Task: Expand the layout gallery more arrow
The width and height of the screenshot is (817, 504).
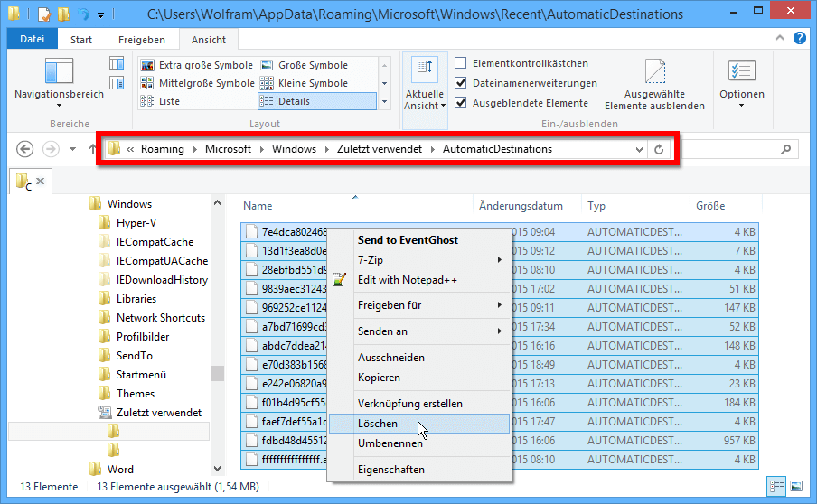Action: pyautogui.click(x=384, y=101)
